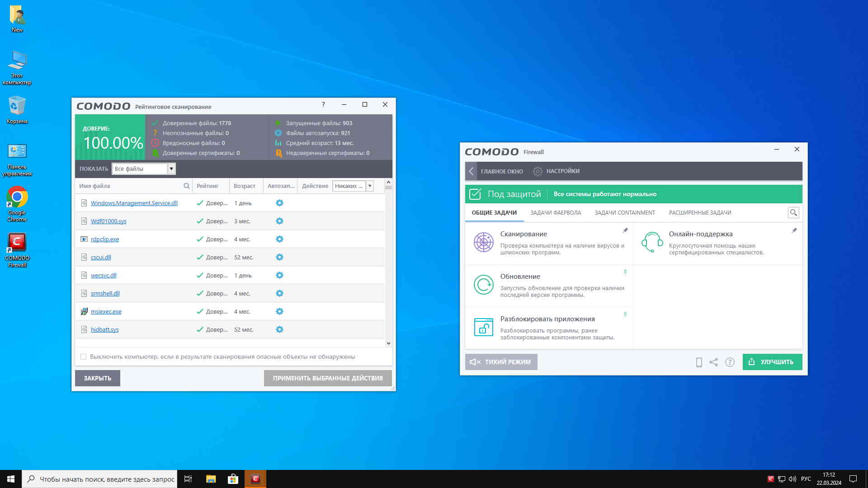Toggle silent mode button
868x488 pixels.
pos(501,362)
